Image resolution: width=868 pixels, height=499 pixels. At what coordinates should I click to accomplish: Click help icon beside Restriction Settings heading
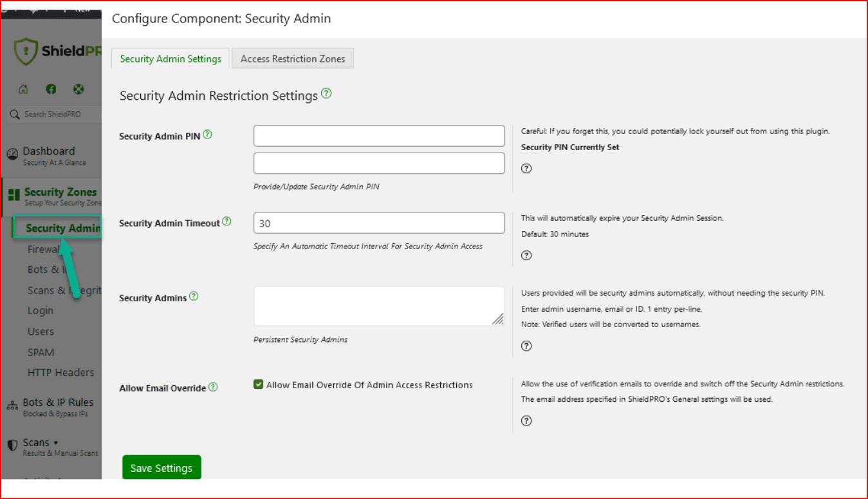click(x=326, y=94)
